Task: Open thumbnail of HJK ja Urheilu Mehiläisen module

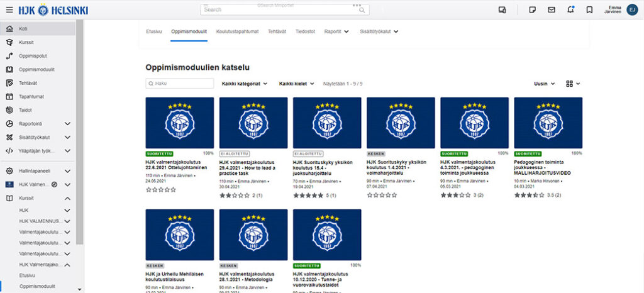Action: coord(180,235)
